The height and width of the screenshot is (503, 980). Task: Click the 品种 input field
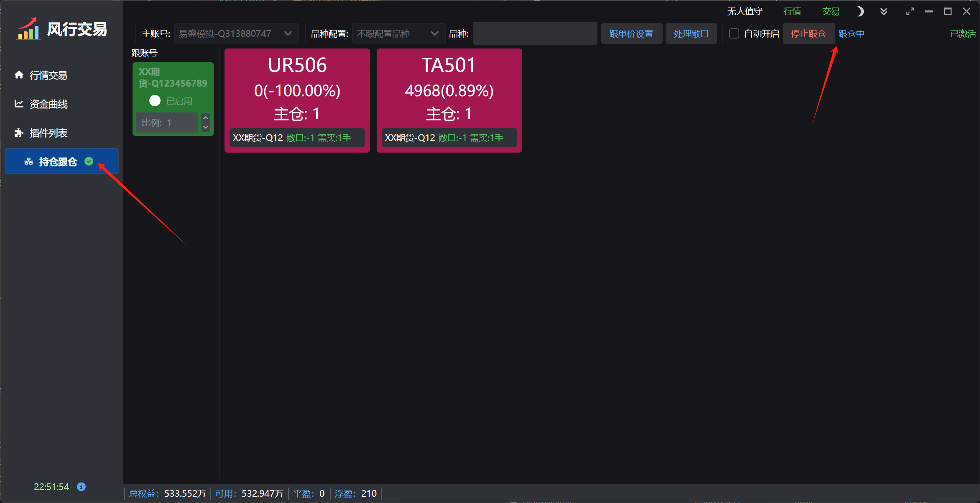(x=535, y=33)
